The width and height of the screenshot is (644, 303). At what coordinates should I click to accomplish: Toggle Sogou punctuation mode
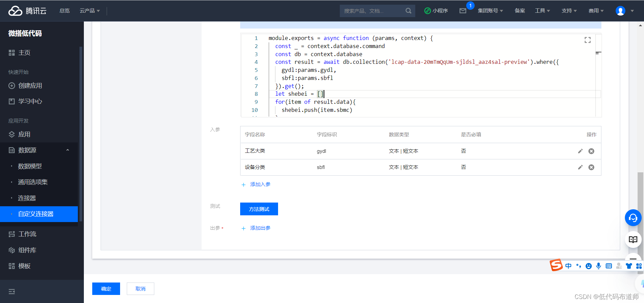tap(579, 266)
